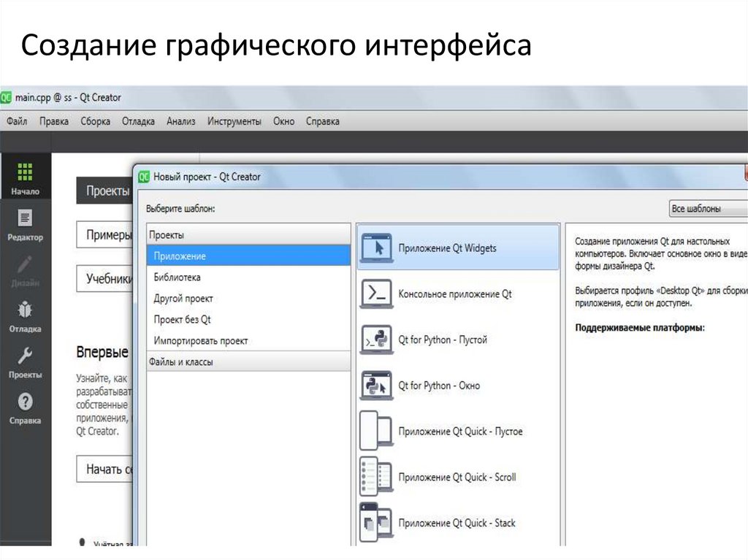Click Поддерживаемые платформы heading
The width and height of the screenshot is (748, 560).
click(x=640, y=328)
